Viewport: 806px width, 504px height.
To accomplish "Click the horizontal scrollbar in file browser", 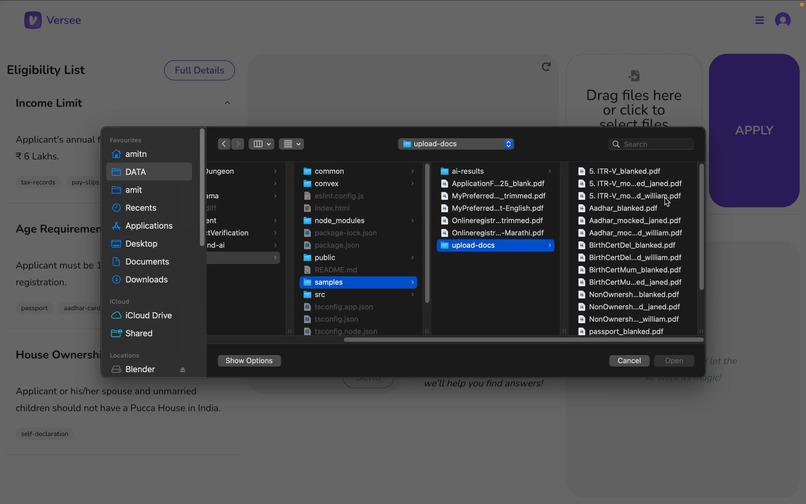I will [x=523, y=339].
